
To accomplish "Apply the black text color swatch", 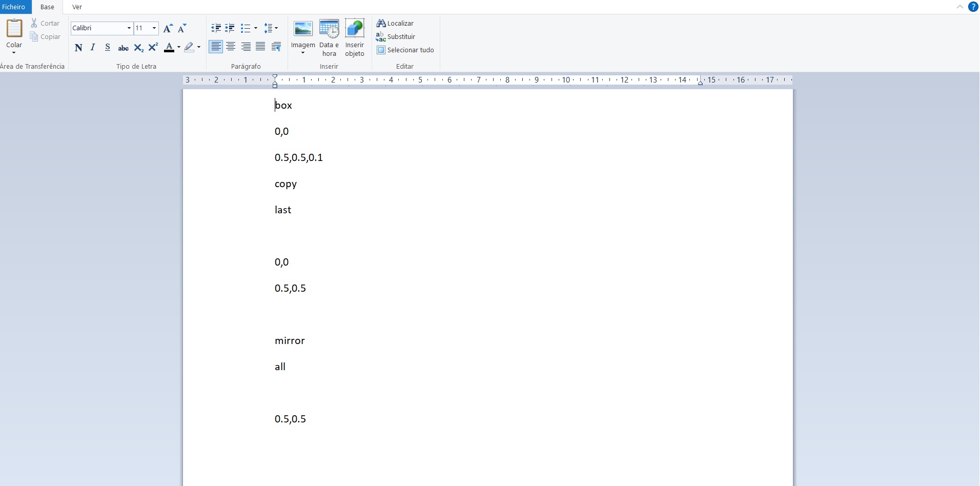I will point(169,48).
